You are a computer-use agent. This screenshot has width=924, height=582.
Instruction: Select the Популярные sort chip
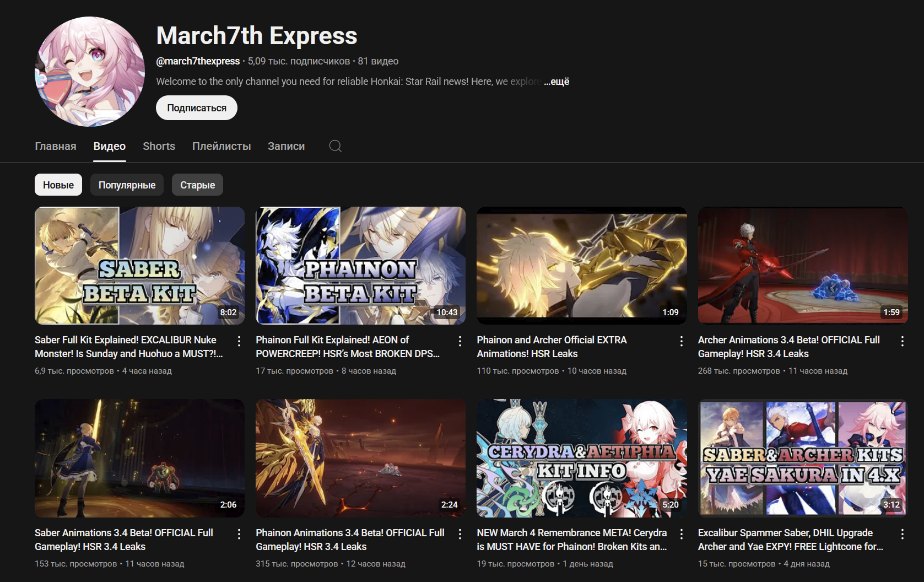tap(127, 185)
